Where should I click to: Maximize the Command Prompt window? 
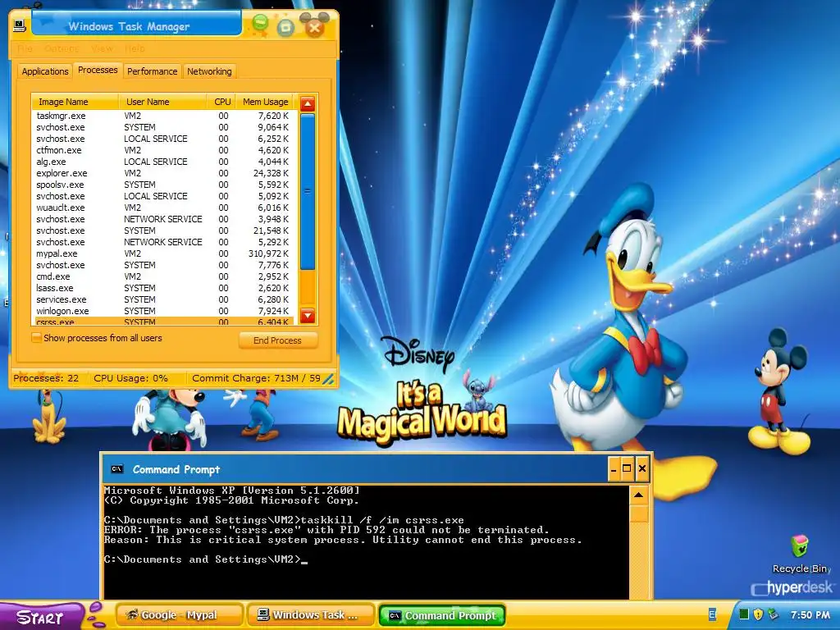(627, 469)
